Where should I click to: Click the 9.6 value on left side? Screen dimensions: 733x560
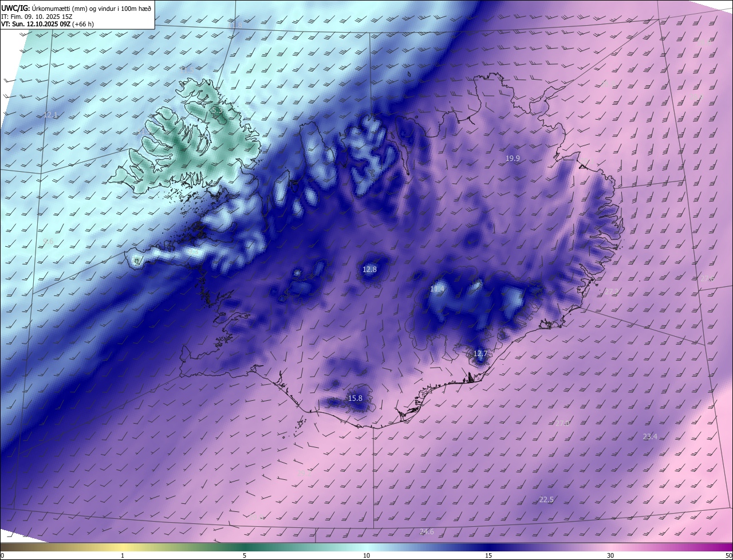pyautogui.click(x=48, y=242)
